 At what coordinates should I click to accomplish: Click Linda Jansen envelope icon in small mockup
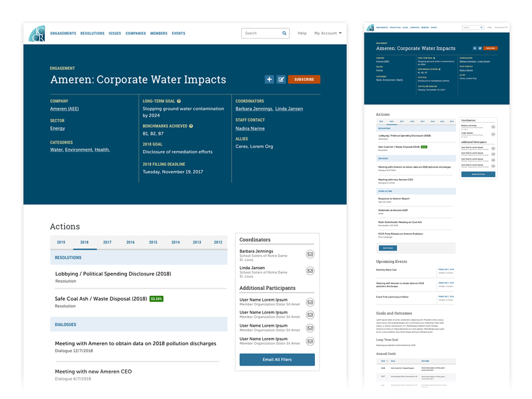493,134
